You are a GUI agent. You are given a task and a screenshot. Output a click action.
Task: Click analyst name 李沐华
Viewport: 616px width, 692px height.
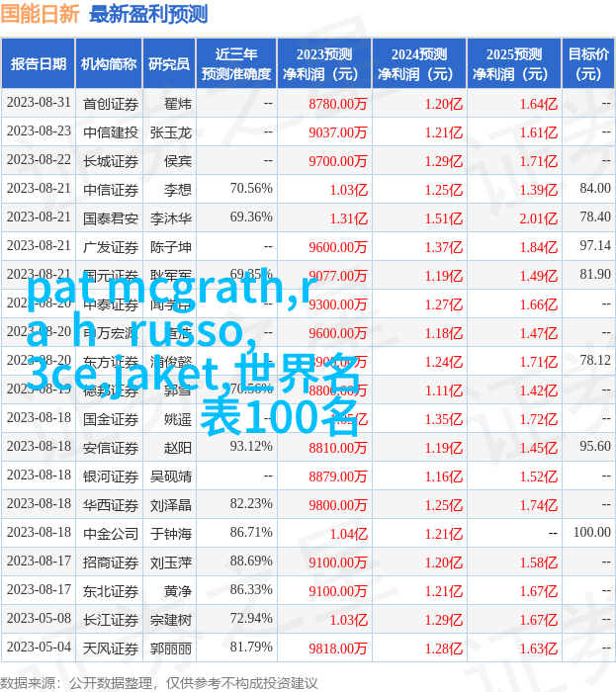click(x=170, y=217)
